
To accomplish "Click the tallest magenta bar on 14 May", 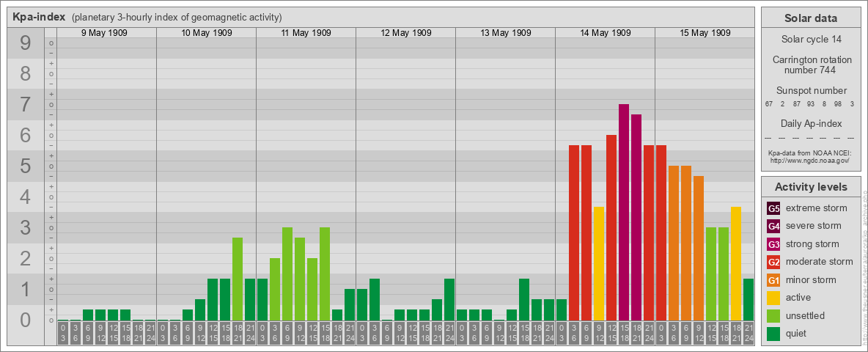I will [624, 213].
